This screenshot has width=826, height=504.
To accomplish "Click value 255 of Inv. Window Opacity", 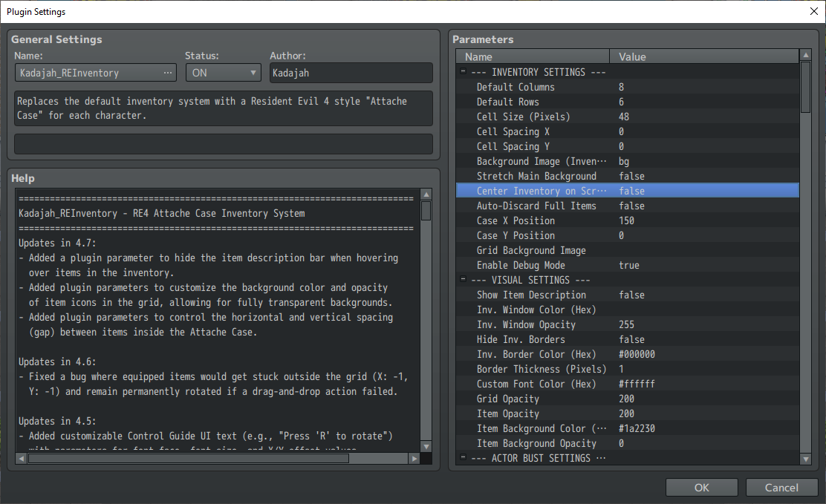I will click(626, 324).
